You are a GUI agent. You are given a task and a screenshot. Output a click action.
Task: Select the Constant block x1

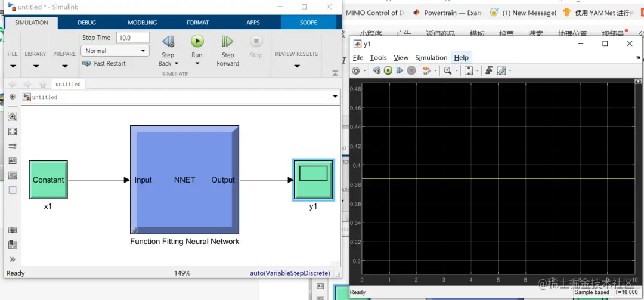48,180
